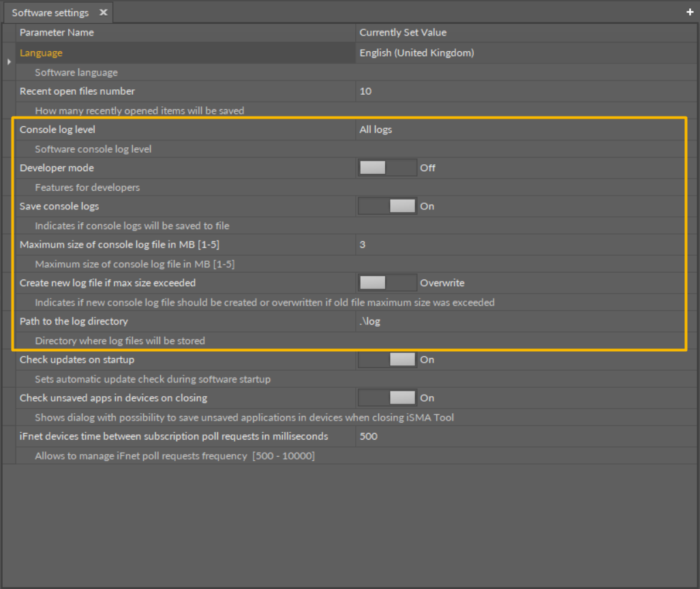
Task: Close the Software settings tab
Action: (x=103, y=12)
